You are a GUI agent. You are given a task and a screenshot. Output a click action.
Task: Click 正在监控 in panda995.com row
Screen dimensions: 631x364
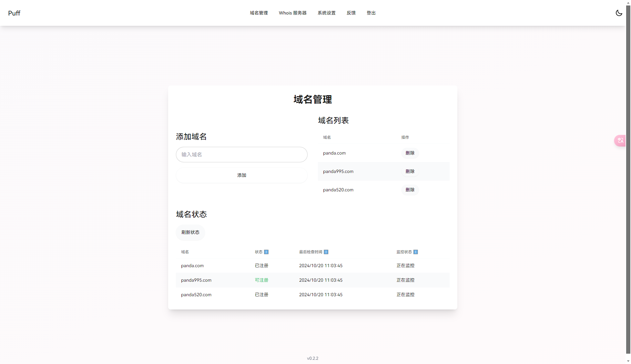[406, 280]
